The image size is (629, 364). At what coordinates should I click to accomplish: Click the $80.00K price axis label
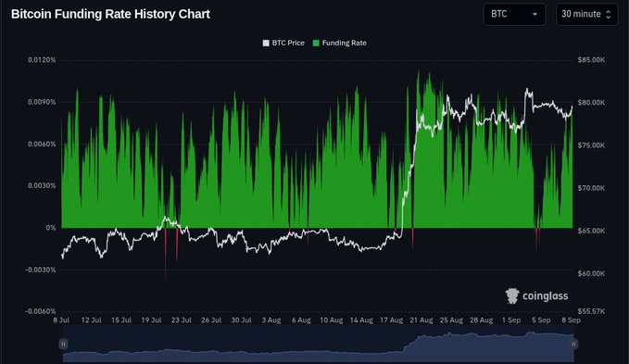591,103
